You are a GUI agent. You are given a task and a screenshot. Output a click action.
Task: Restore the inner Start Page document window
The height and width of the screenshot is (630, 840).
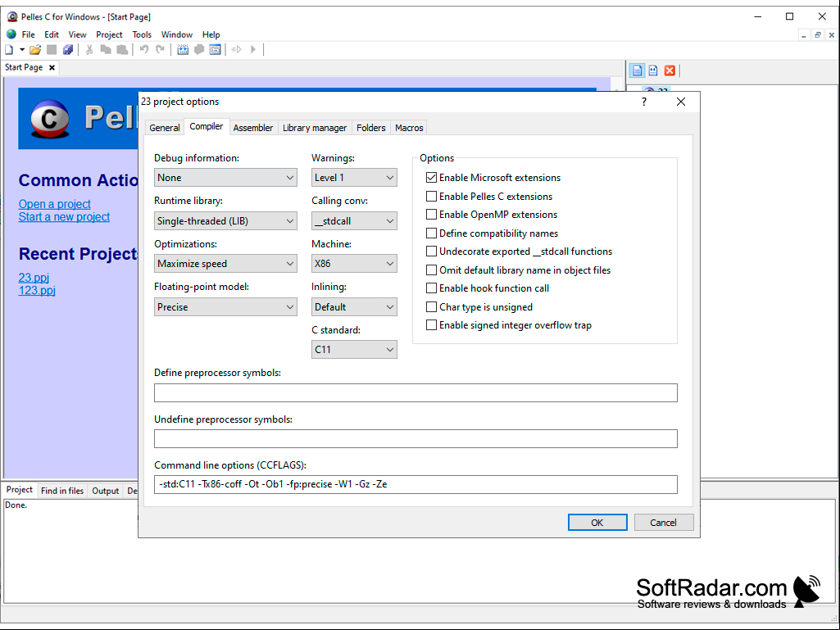[818, 35]
